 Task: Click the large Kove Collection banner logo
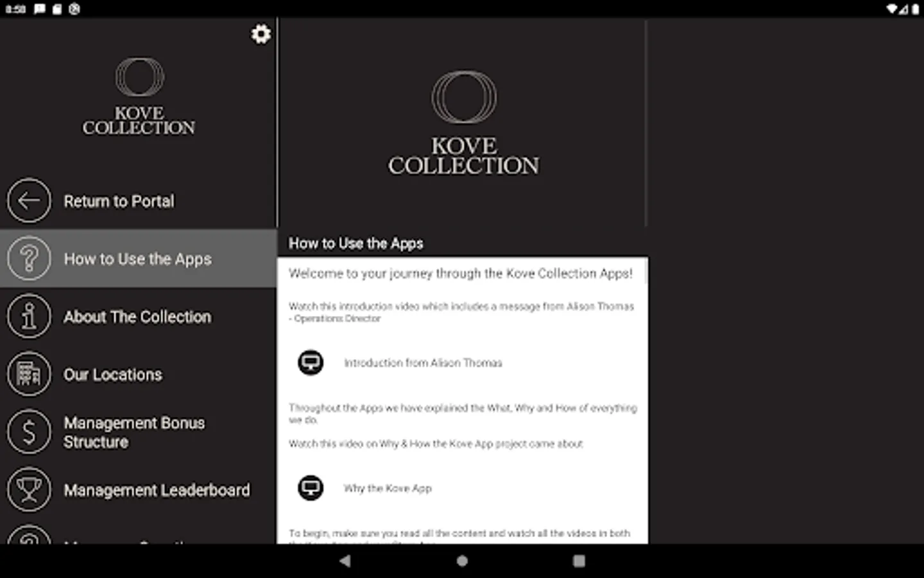463,123
